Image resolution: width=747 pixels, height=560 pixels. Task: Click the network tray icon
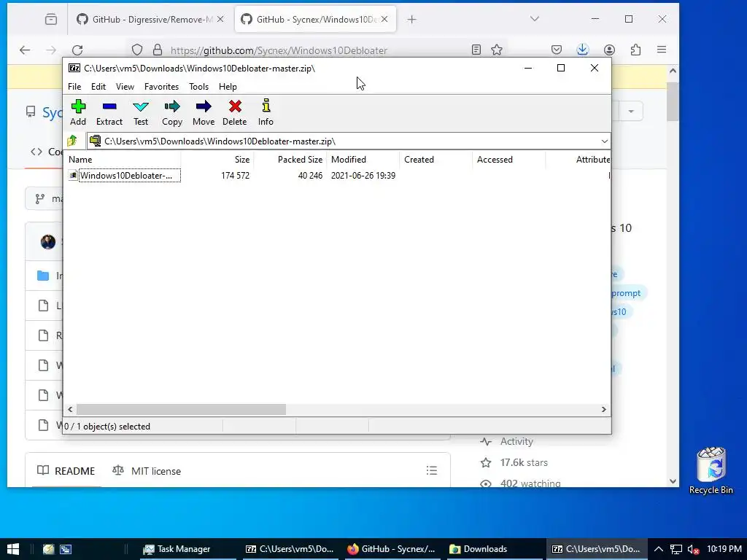(676, 550)
